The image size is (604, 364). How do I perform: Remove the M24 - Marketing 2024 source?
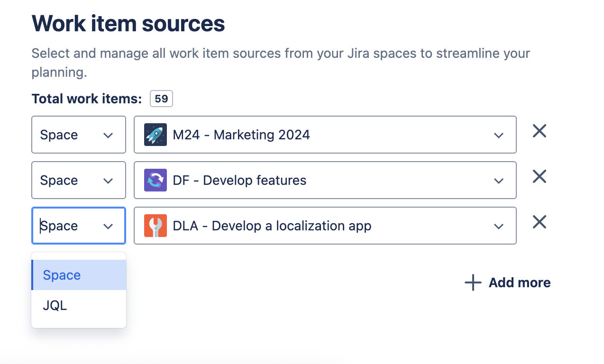540,131
